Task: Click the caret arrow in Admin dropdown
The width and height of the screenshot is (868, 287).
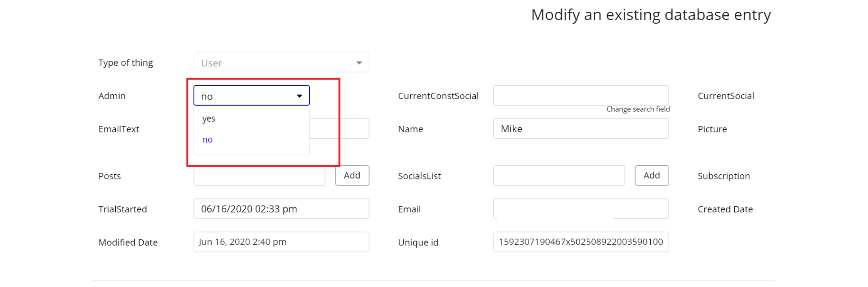Action: point(299,96)
